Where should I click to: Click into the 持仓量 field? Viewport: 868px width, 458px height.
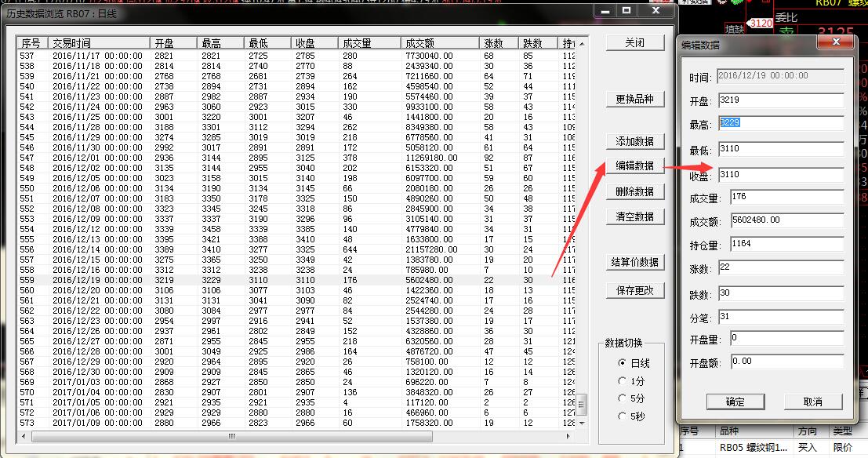pyautogui.click(x=786, y=245)
